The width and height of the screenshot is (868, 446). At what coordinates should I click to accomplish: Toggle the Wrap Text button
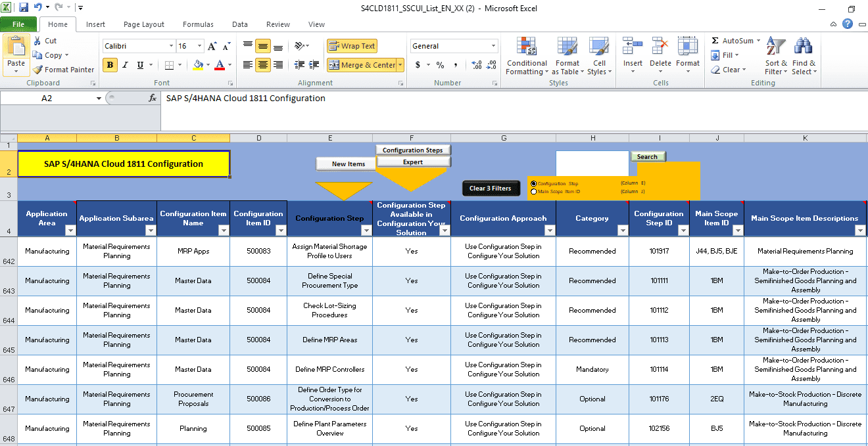pos(352,46)
